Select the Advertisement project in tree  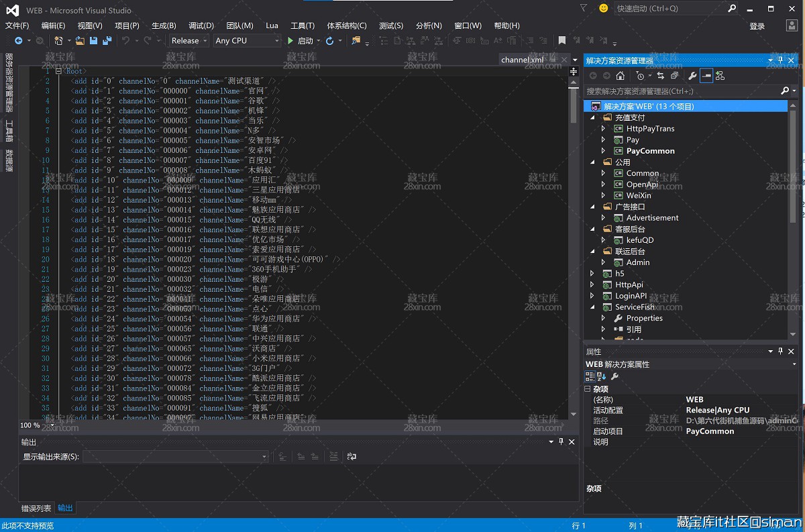point(652,218)
